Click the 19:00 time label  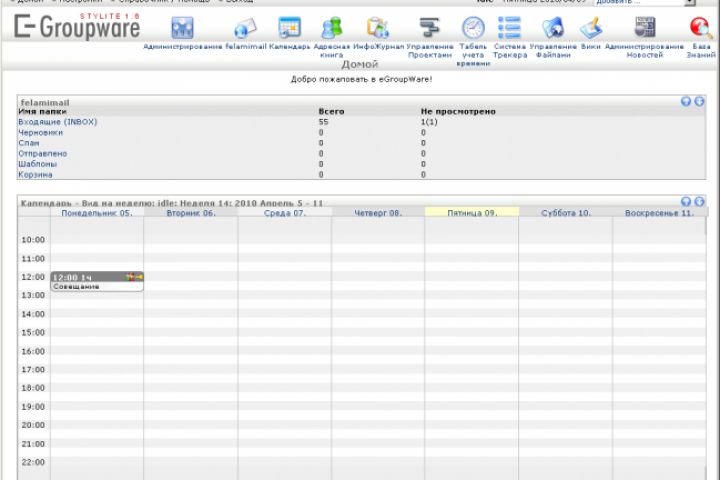click(x=33, y=407)
